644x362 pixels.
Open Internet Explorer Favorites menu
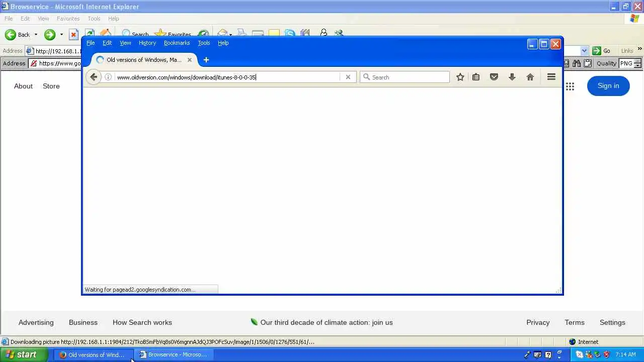tap(68, 19)
